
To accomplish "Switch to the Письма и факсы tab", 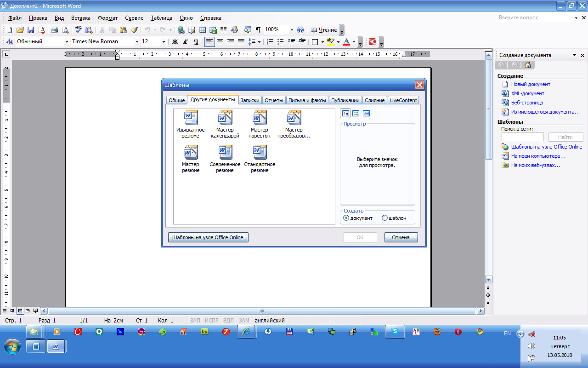I will [x=307, y=100].
